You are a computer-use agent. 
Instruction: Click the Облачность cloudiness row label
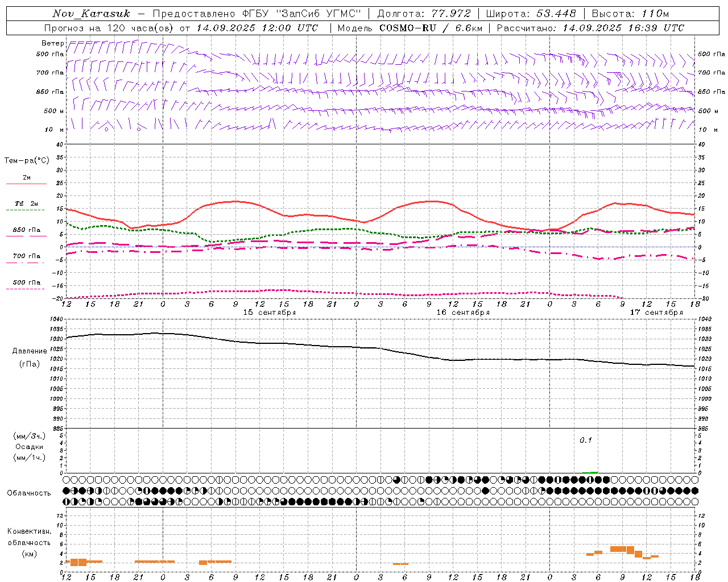click(29, 493)
